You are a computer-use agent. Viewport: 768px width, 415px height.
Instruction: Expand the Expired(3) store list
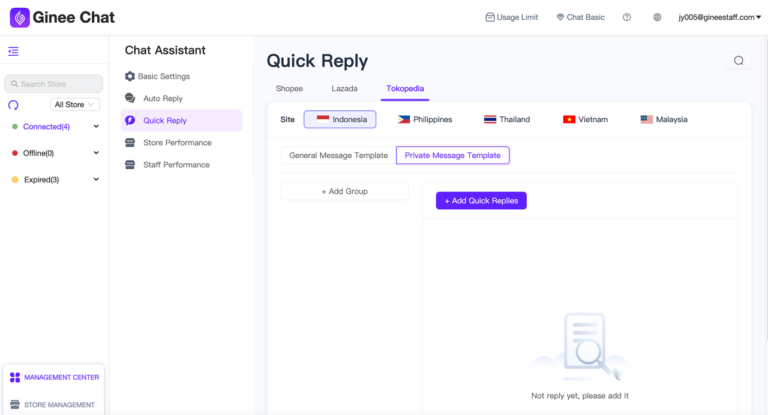pos(96,180)
